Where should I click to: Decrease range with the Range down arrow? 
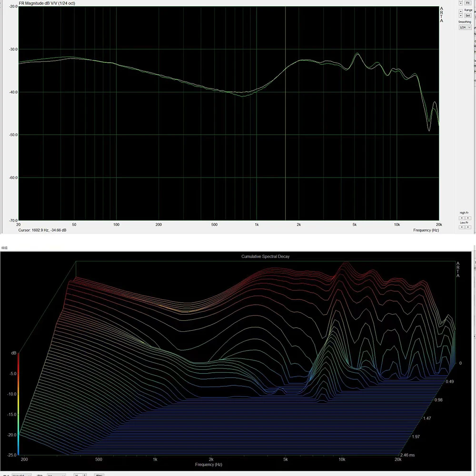click(460, 16)
